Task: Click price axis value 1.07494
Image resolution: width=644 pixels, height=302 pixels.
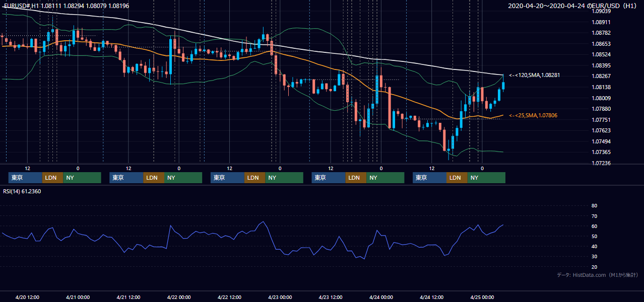Action: (x=601, y=141)
